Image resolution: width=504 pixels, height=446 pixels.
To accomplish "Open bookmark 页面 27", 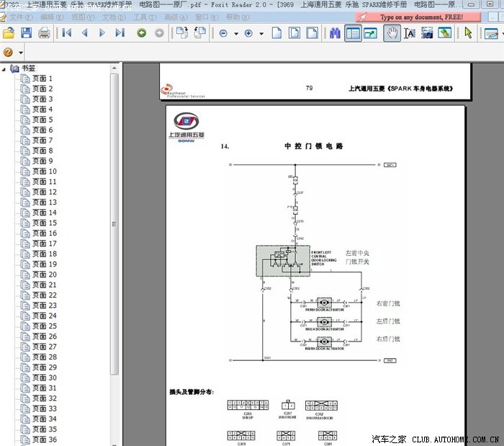I will (x=44, y=347).
